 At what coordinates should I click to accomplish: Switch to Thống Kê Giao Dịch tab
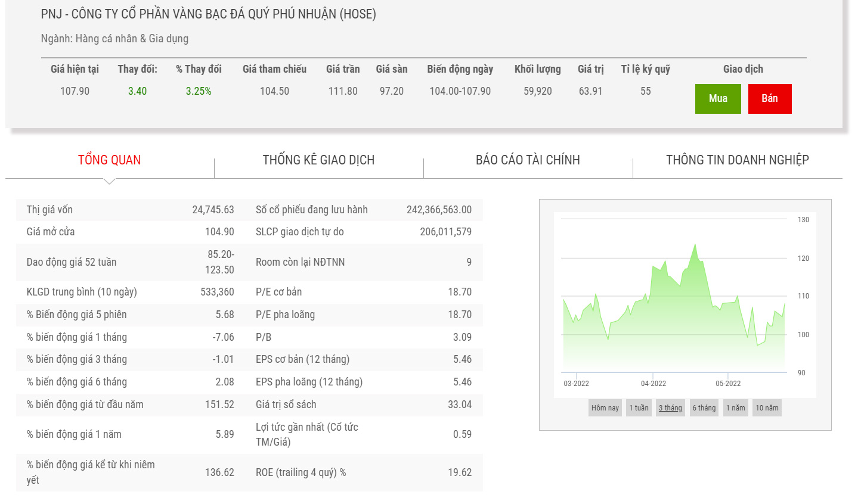point(318,160)
